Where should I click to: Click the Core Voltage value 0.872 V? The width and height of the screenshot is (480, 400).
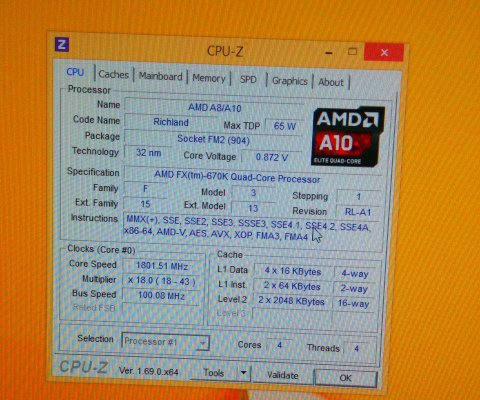272,157
